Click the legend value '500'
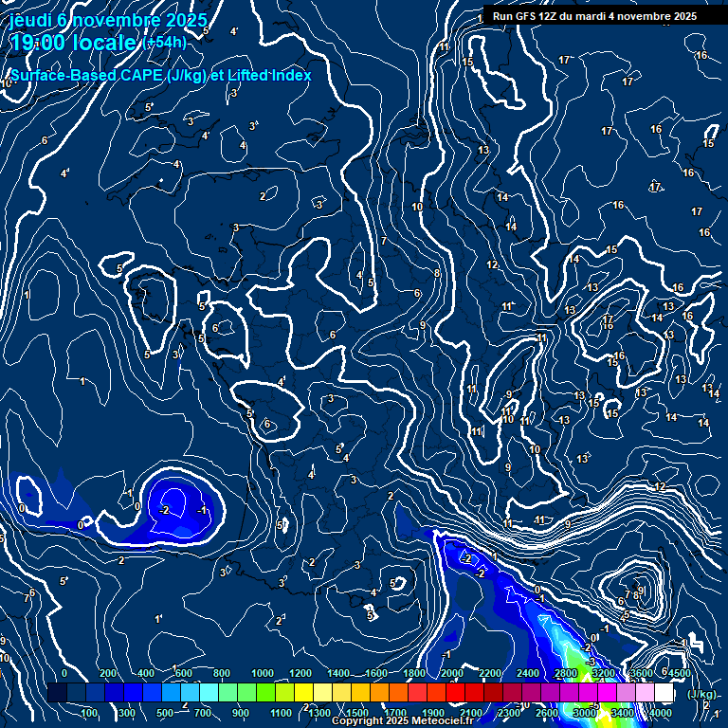The width and height of the screenshot is (728, 728). [164, 713]
